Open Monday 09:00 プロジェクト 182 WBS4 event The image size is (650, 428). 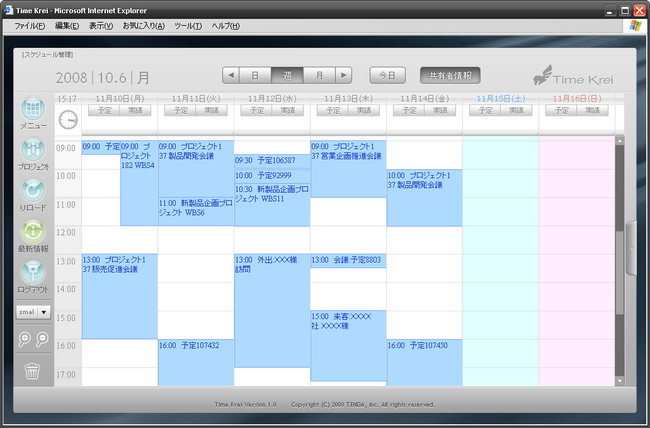(139, 183)
